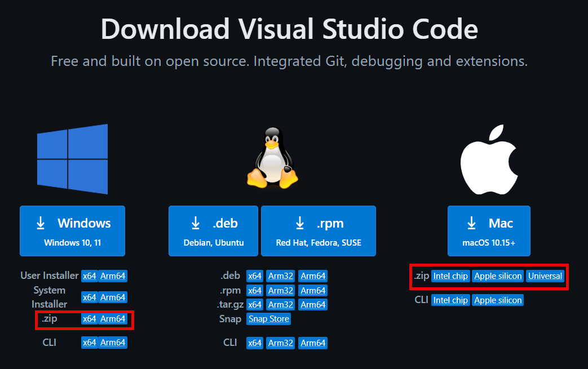The width and height of the screenshot is (588, 369).
Task: Choose Linux CLI Arm32 link
Action: 280,343
